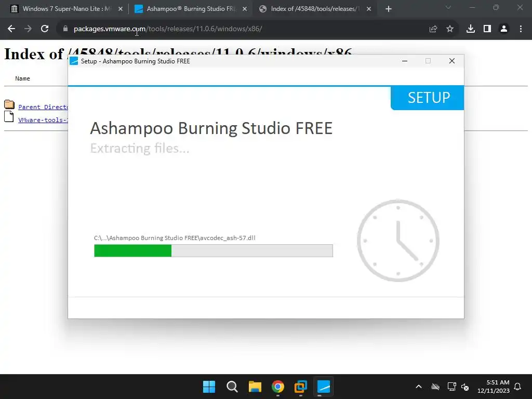Close the Ashampoo Burning Studio tab

[x=245, y=9]
